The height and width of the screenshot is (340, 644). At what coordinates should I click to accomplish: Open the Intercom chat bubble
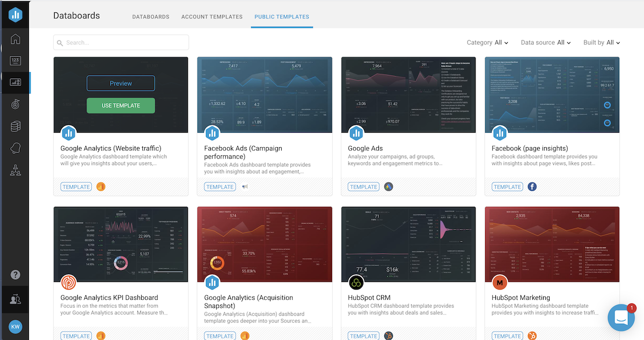click(621, 317)
